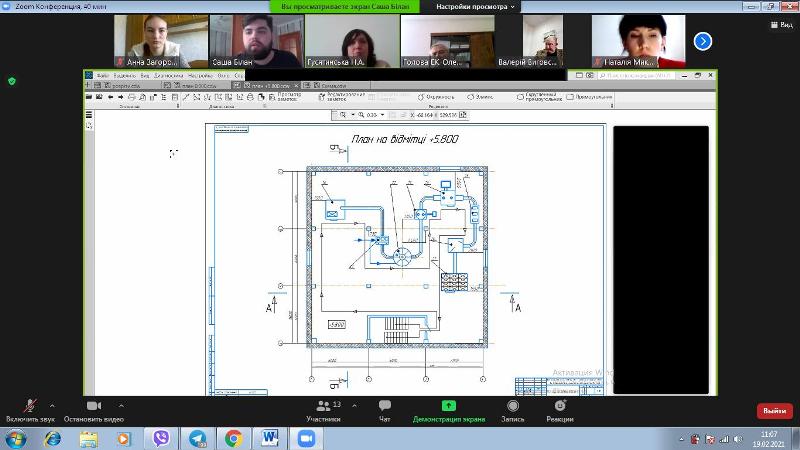
Task: Select Саша Білан video thumbnail
Action: click(257, 41)
